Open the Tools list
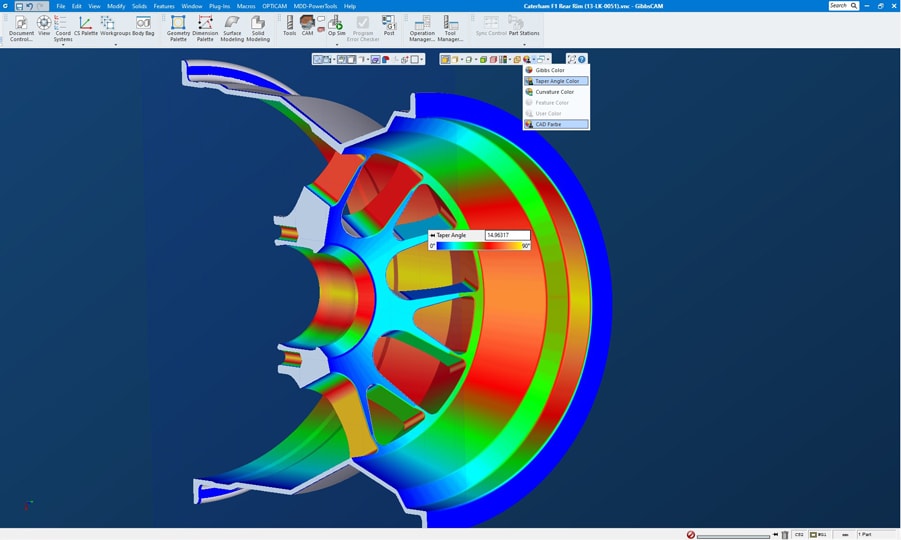 [289, 25]
